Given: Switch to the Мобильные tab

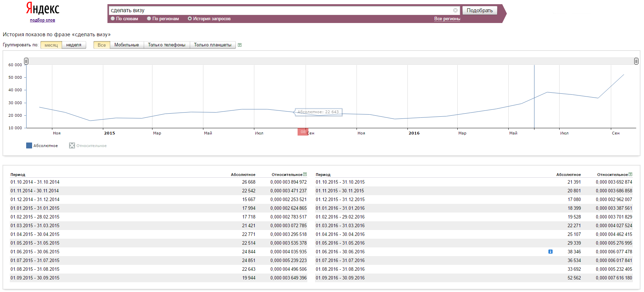Looking at the screenshot, I should pyautogui.click(x=127, y=45).
